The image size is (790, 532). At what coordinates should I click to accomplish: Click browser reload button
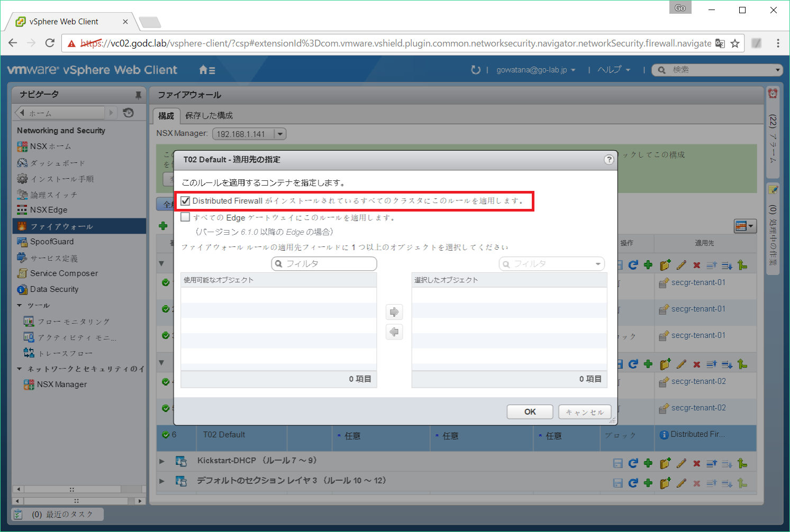50,43
